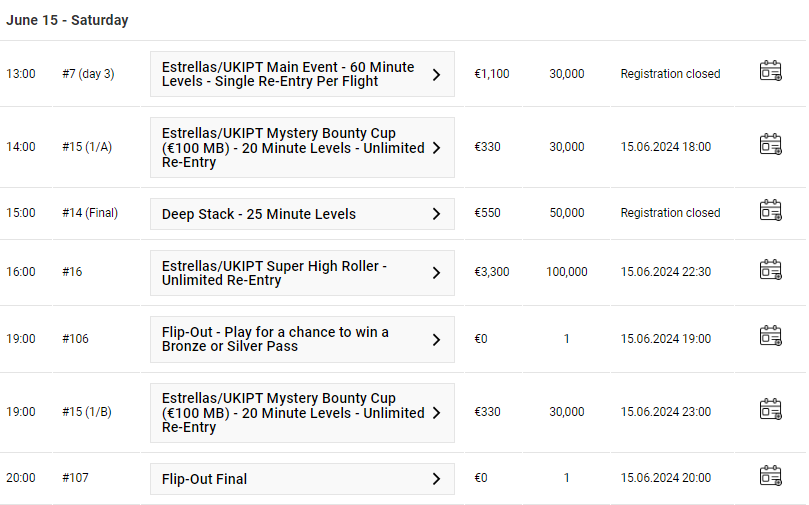The image size is (809, 505).
Task: Add 14:00 Mystery Bounty Cup 1/A to calendar
Action: click(770, 144)
